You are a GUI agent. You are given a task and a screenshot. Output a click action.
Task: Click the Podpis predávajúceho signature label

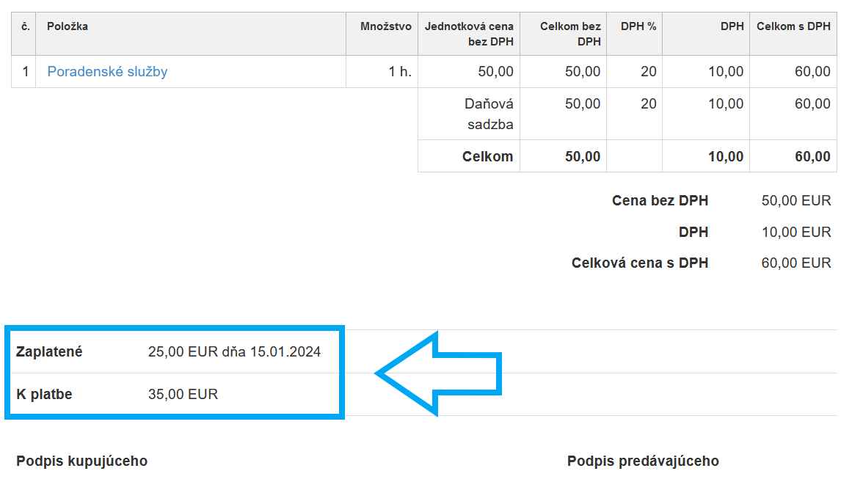pyautogui.click(x=643, y=461)
